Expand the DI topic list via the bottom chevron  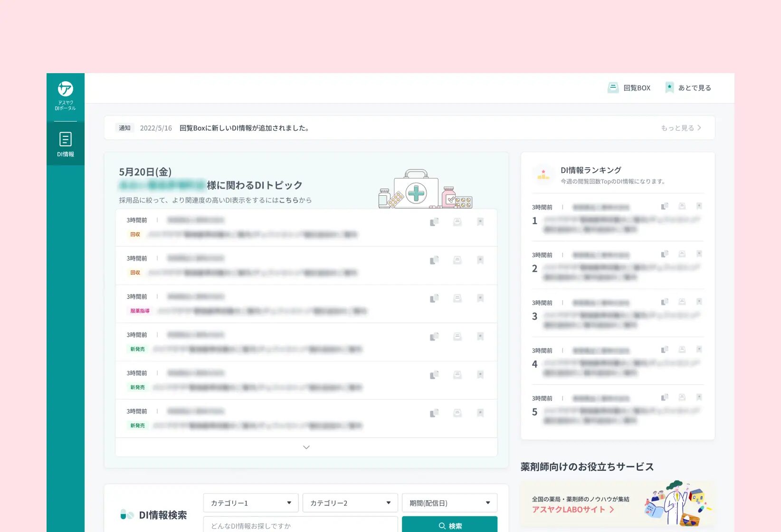click(x=306, y=447)
